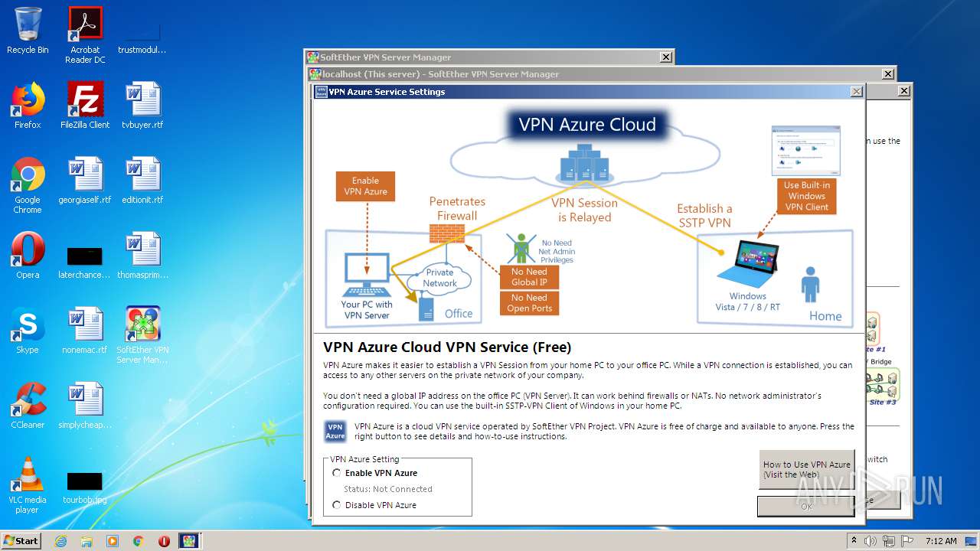Launch Google Chrome from the desktop

click(28, 185)
